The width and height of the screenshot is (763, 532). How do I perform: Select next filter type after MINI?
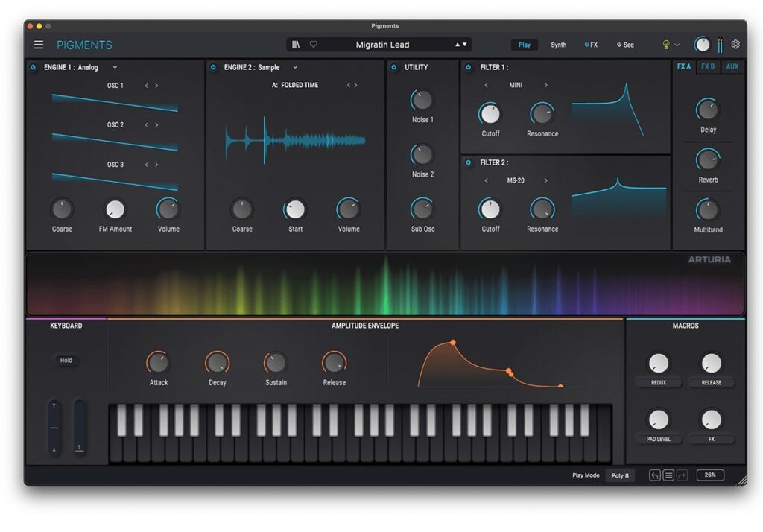pyautogui.click(x=546, y=85)
